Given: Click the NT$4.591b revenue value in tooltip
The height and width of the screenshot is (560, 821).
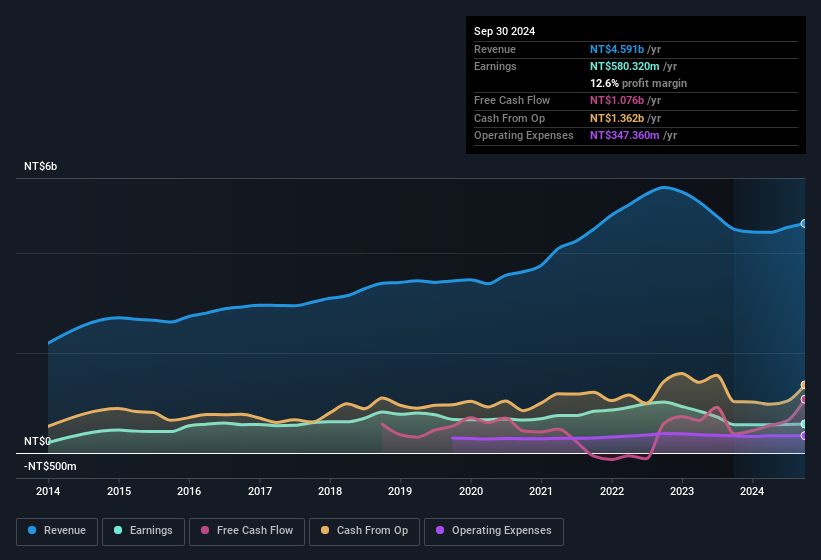Looking at the screenshot, I should pos(617,49).
